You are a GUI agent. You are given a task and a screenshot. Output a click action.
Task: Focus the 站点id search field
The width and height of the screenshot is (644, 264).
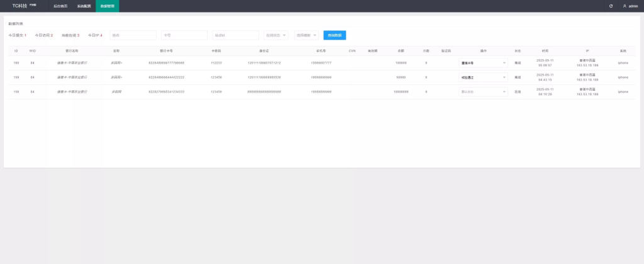(x=236, y=35)
